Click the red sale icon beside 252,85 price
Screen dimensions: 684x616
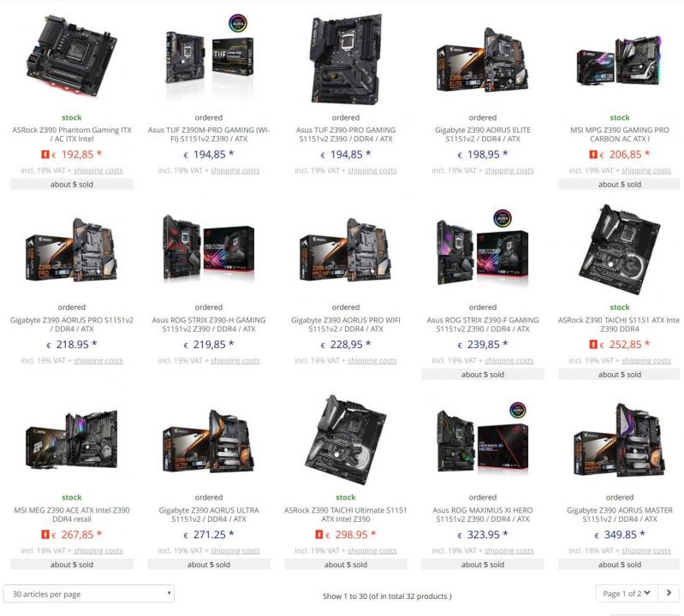point(593,345)
